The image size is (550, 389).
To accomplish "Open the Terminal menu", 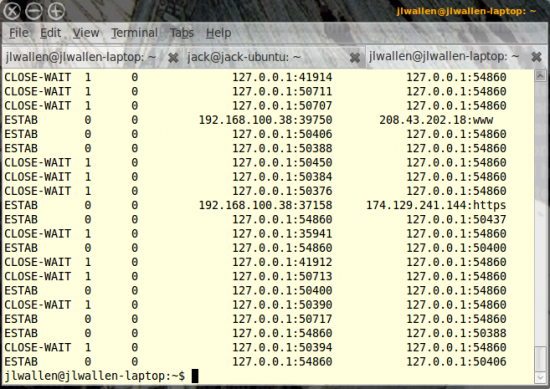I will tap(135, 33).
